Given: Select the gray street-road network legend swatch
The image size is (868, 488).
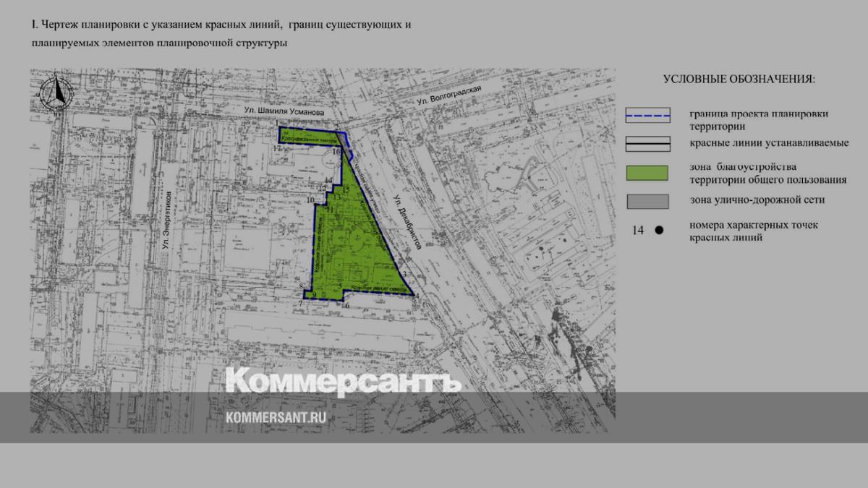Looking at the screenshot, I should (x=647, y=200).
